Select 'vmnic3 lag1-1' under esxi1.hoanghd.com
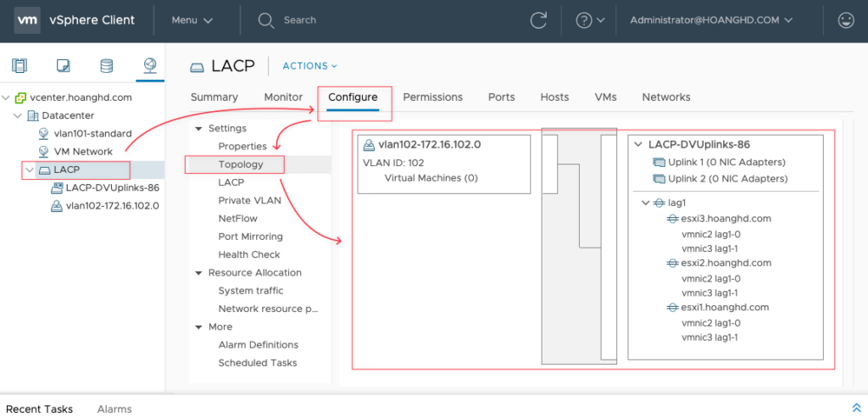Viewport: 868px width, 418px height. (x=709, y=337)
